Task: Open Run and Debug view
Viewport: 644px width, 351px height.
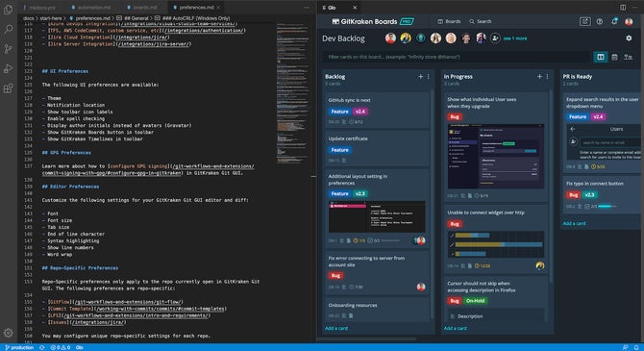Action: coord(8,68)
